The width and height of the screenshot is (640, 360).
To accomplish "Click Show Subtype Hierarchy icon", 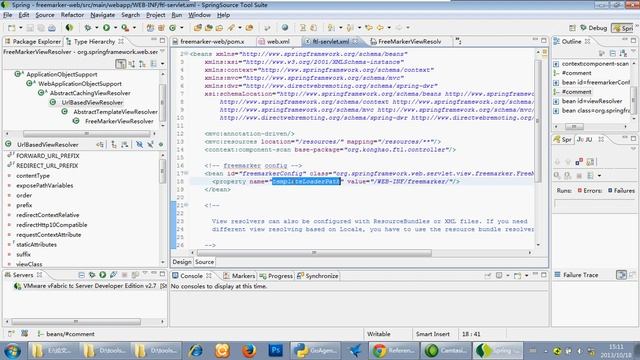I will pos(142,64).
